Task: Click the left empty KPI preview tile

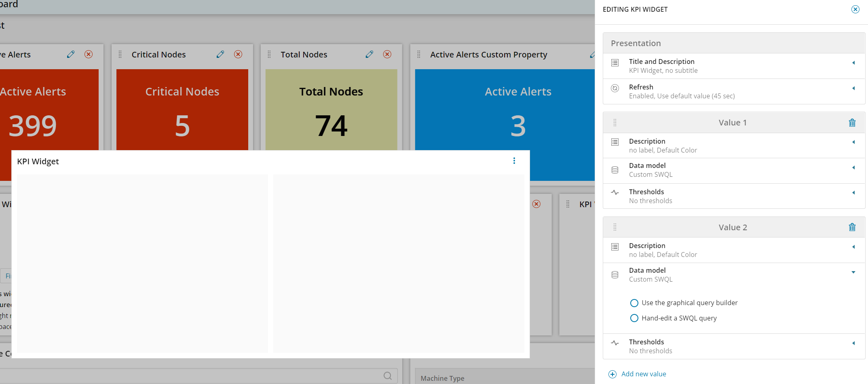Action: [x=142, y=263]
